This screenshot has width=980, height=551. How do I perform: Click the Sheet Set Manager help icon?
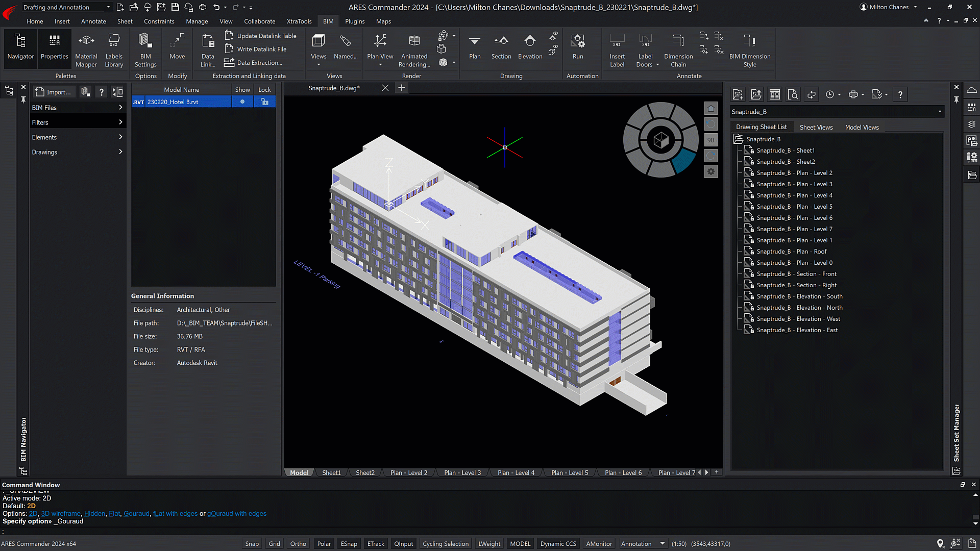tap(900, 94)
